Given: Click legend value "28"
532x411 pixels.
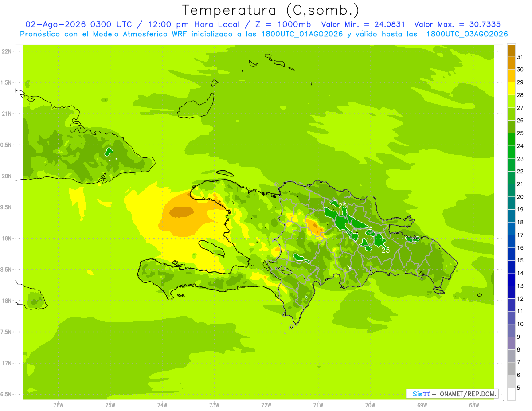Looking at the screenshot, I should pos(520,95).
